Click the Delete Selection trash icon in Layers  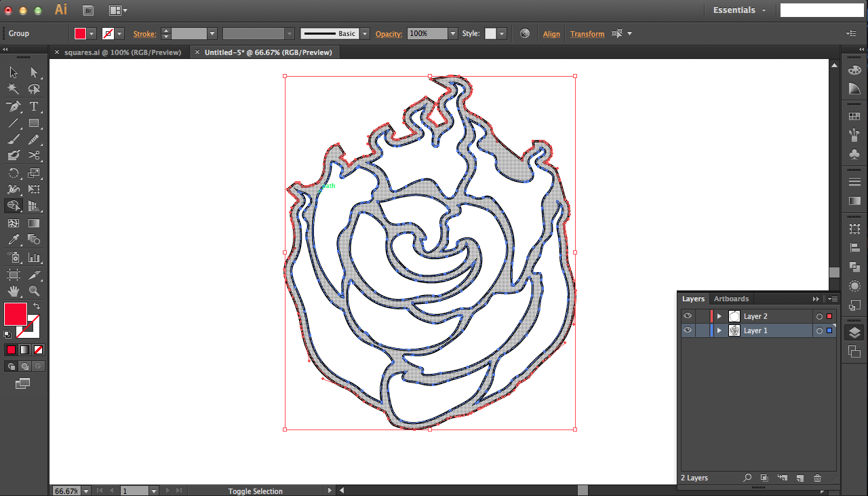click(817, 478)
